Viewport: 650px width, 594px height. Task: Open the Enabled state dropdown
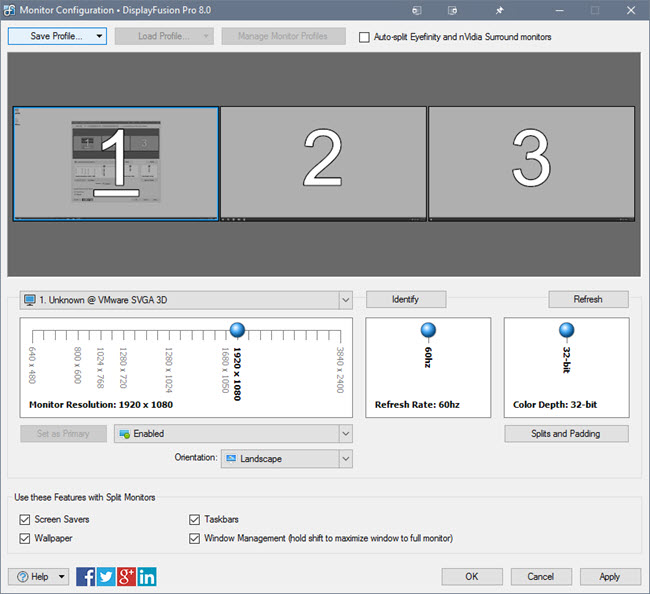coord(346,434)
